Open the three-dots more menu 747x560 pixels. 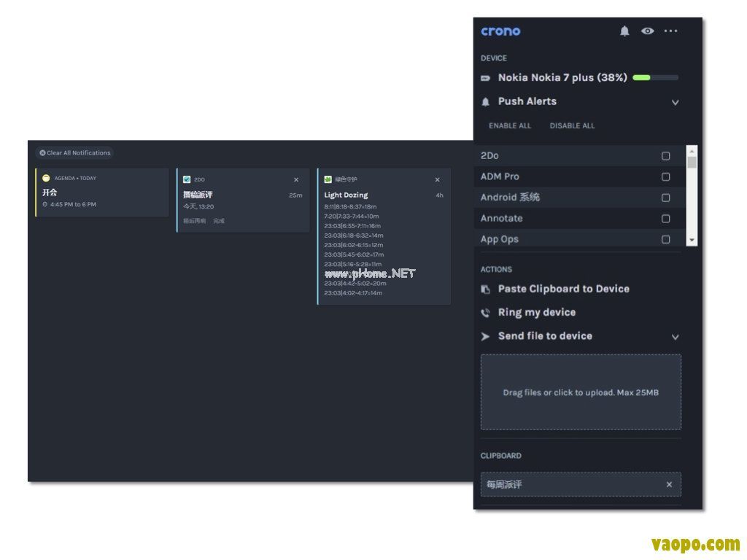671,31
